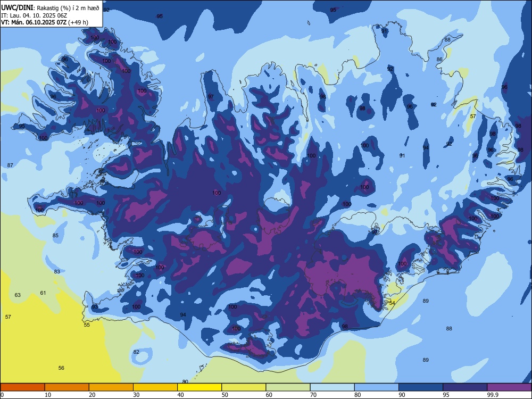Image resolution: width=532 pixels, height=399 pixels.
Task: Click the 'IT: Lau. 04. 10. 2025 06Z' line
Action: (x=34, y=15)
